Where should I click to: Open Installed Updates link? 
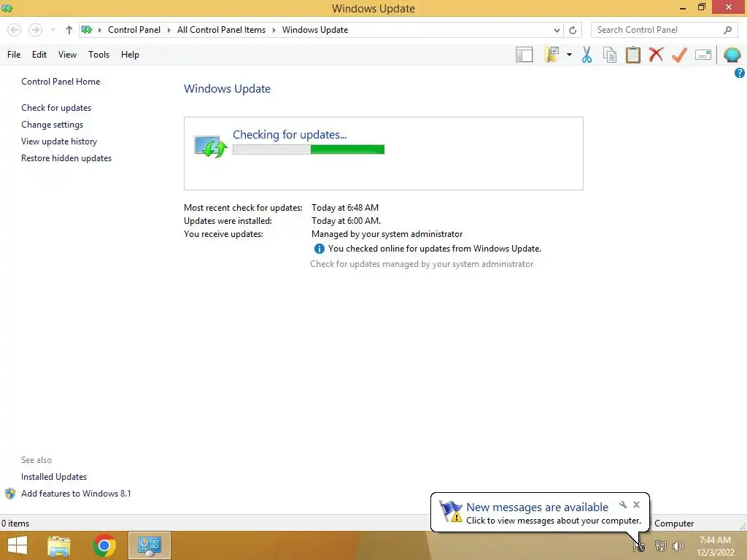click(54, 477)
